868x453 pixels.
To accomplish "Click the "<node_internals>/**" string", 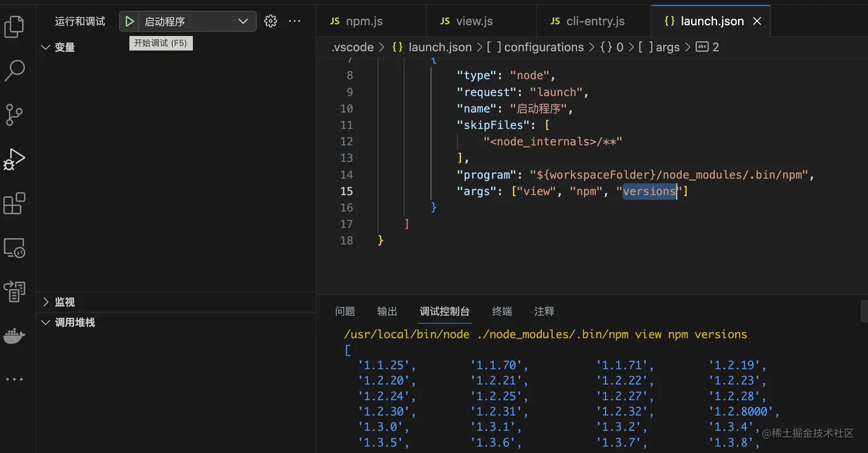I will [553, 141].
